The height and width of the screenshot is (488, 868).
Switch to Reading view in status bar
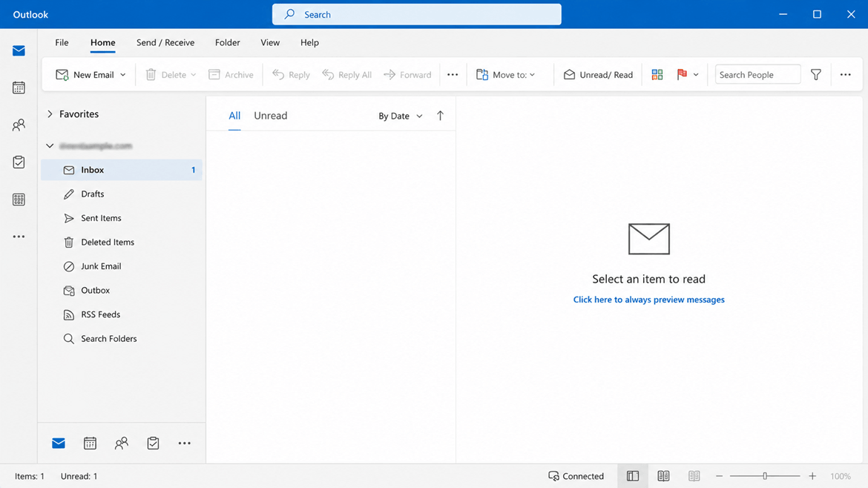[x=663, y=476]
